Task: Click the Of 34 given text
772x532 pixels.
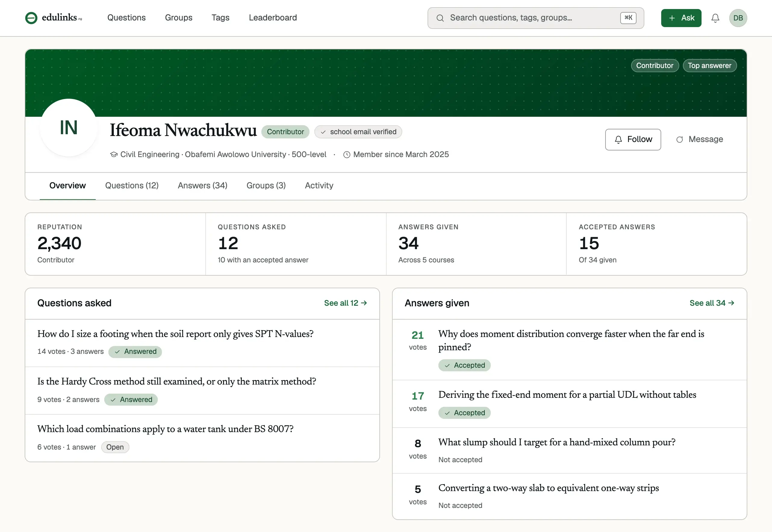Action: (x=598, y=260)
